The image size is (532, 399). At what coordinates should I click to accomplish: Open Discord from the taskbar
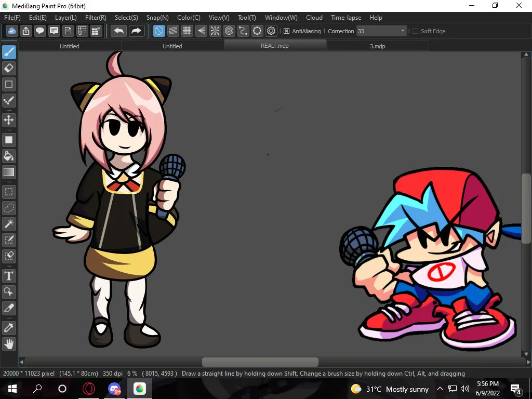click(114, 389)
